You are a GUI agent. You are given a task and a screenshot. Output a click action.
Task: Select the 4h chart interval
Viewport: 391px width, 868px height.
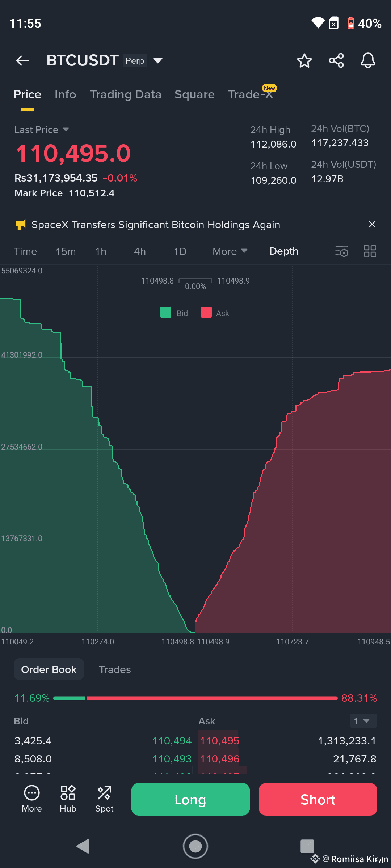click(140, 251)
